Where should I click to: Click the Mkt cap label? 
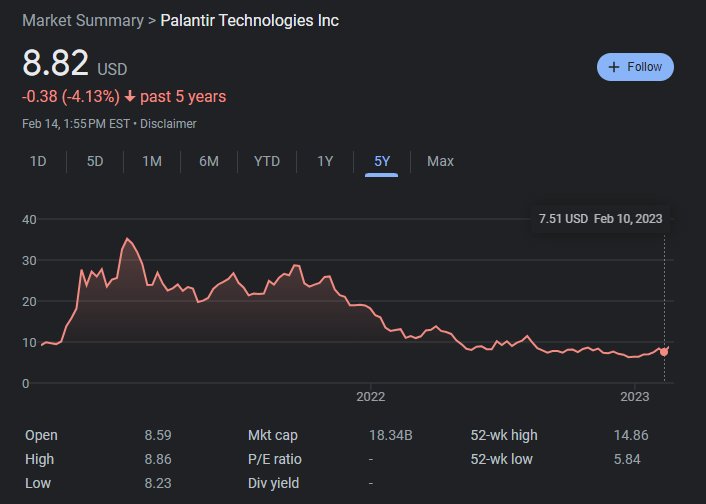[x=272, y=436]
